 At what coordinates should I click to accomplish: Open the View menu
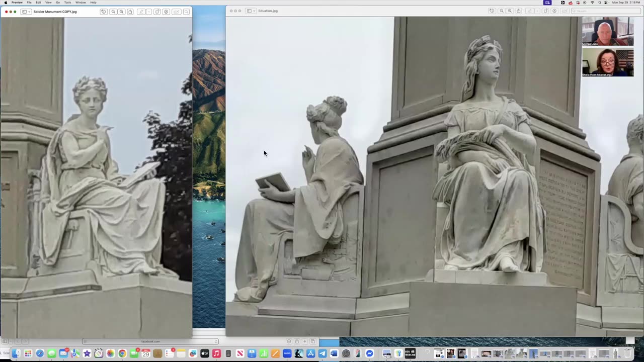48,3
